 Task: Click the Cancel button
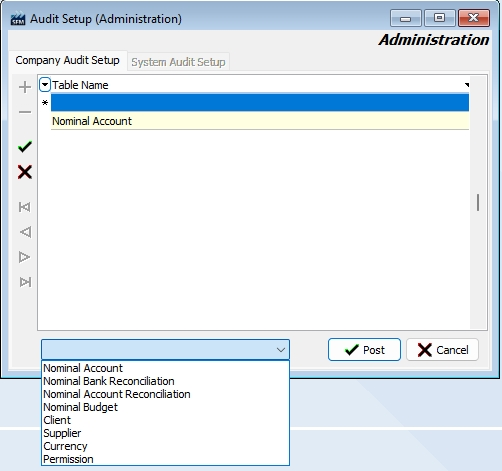click(x=443, y=350)
